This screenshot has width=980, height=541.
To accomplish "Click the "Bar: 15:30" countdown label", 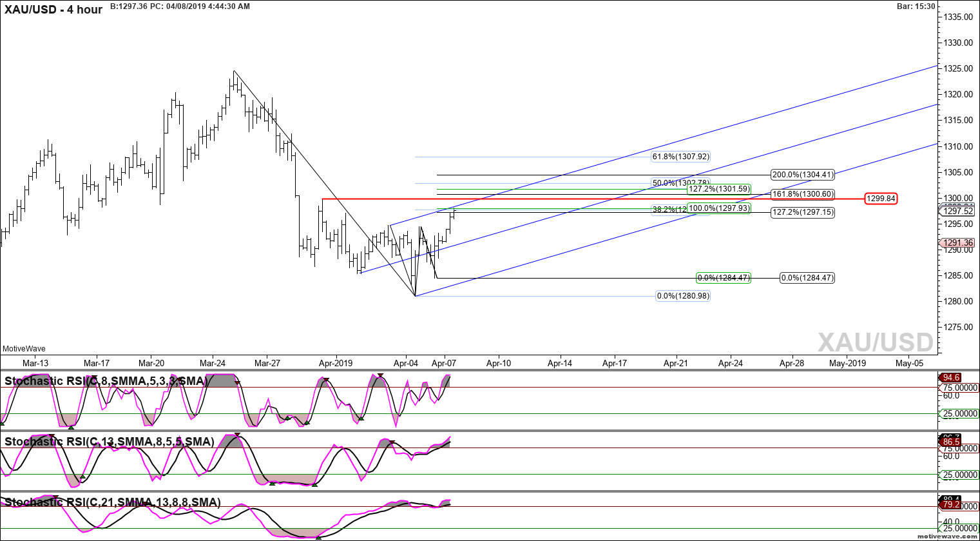I will pyautogui.click(x=916, y=6).
